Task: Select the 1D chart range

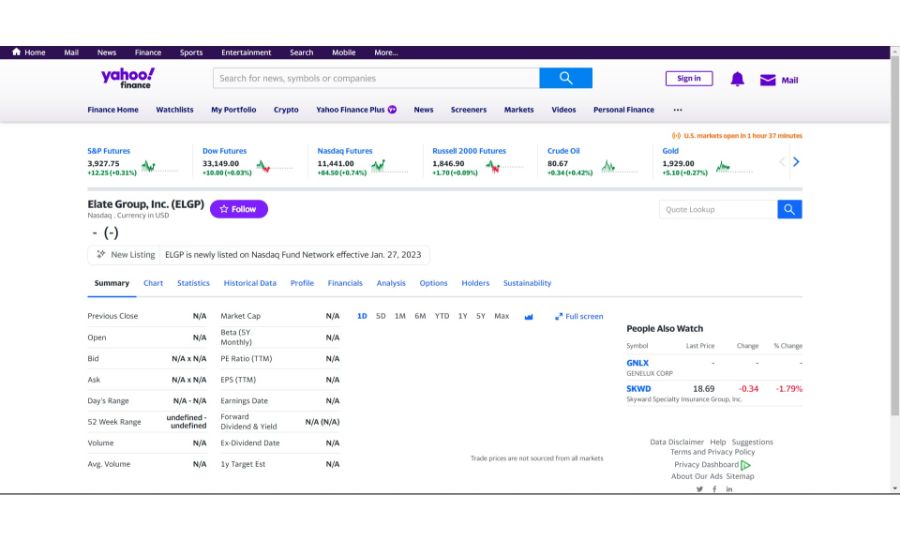Action: (362, 316)
